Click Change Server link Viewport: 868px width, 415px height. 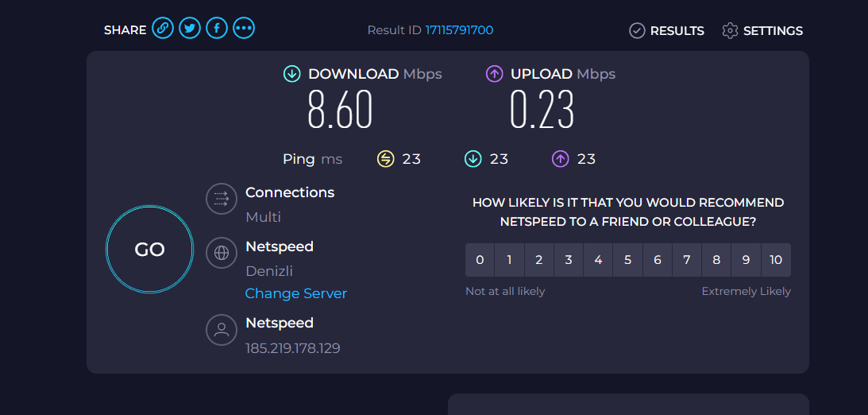[295, 293]
